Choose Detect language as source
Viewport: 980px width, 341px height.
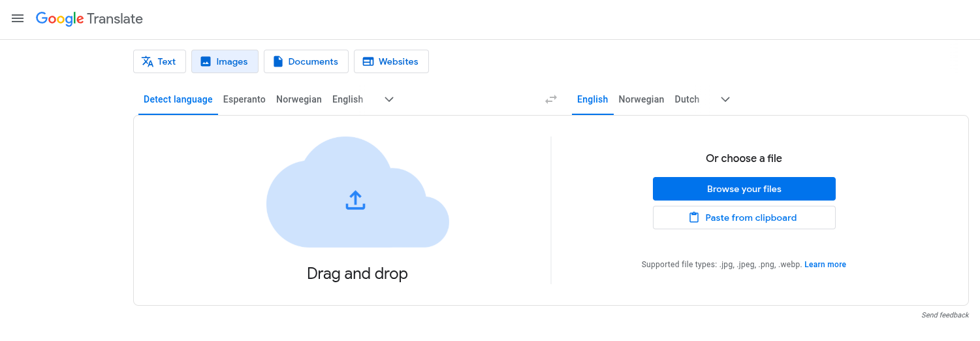(x=178, y=99)
